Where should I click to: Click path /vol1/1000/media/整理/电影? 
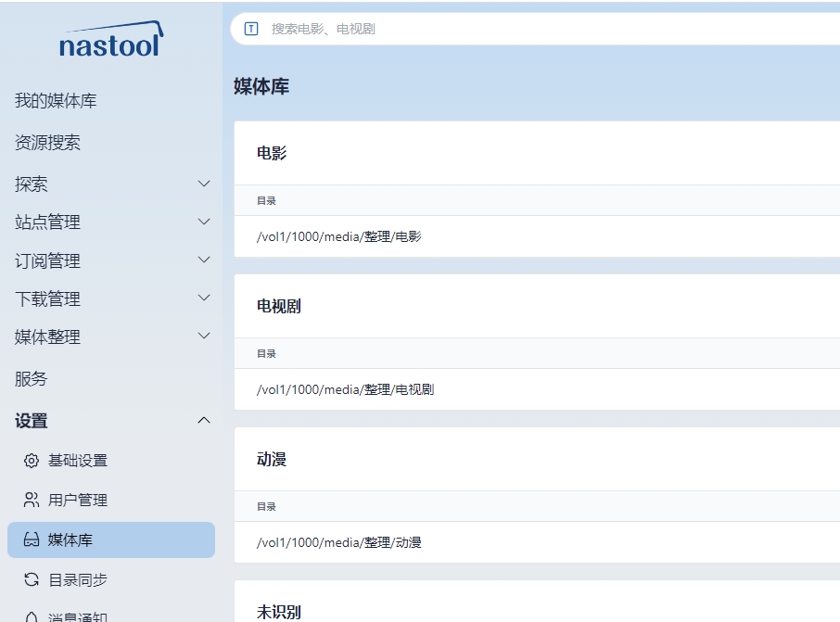[339, 236]
